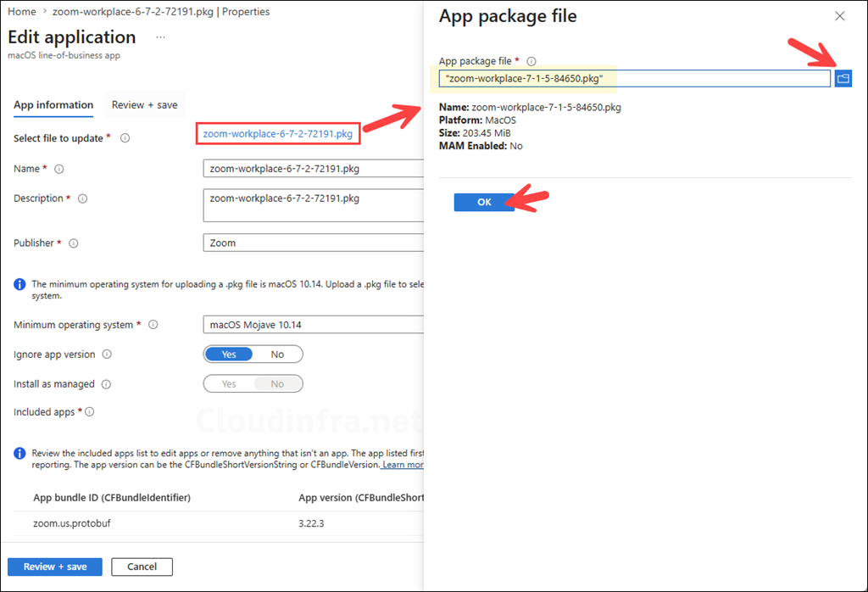Click Learn more link
This screenshot has width=868, height=592.
pos(403,465)
